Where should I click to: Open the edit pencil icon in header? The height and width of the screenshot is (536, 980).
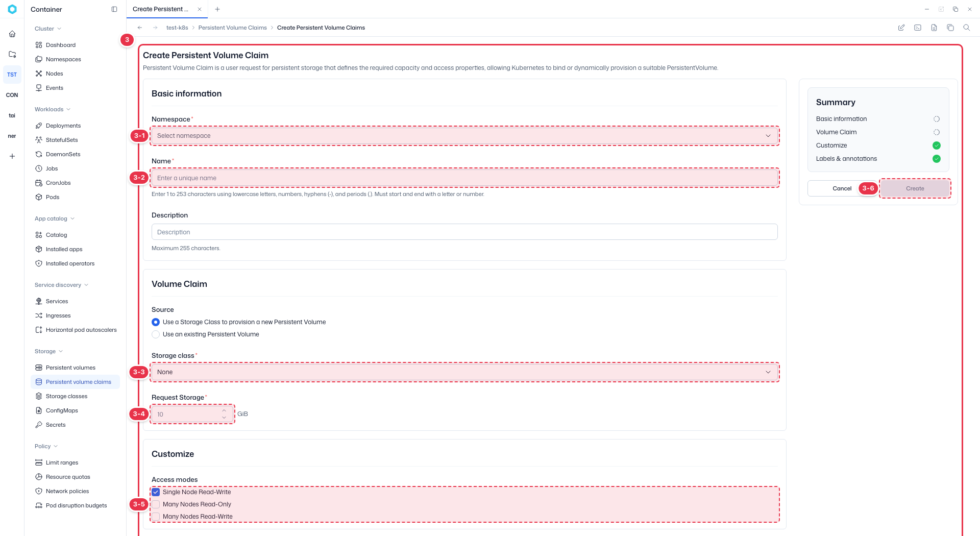[x=901, y=28]
